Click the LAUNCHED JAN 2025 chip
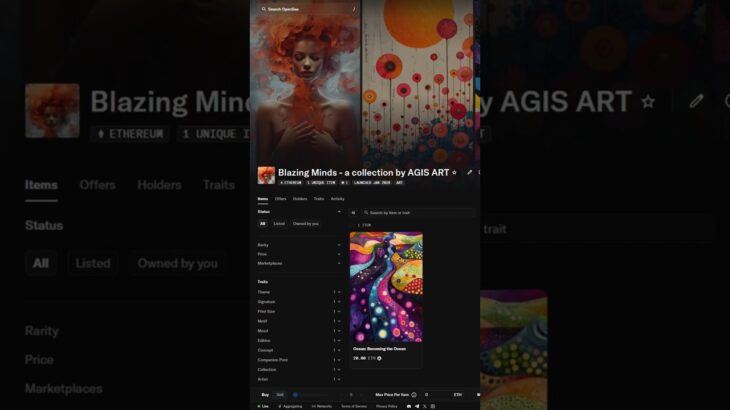The height and width of the screenshot is (410, 730). pos(372,183)
